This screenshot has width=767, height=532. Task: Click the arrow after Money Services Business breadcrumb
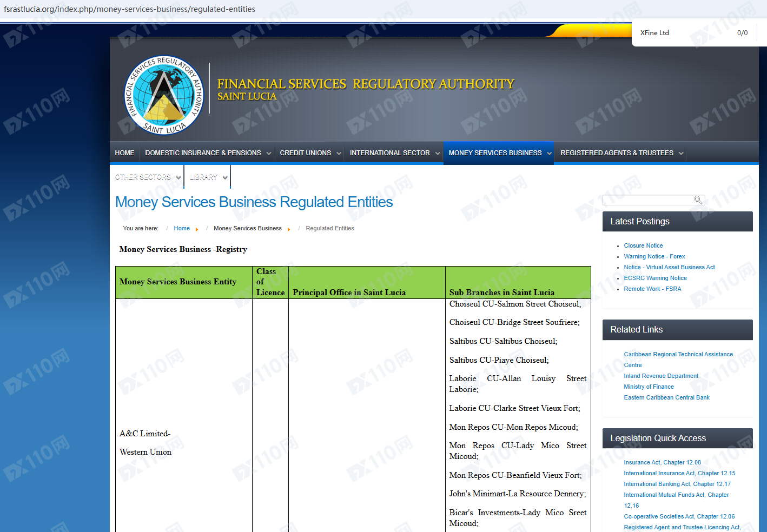point(289,229)
